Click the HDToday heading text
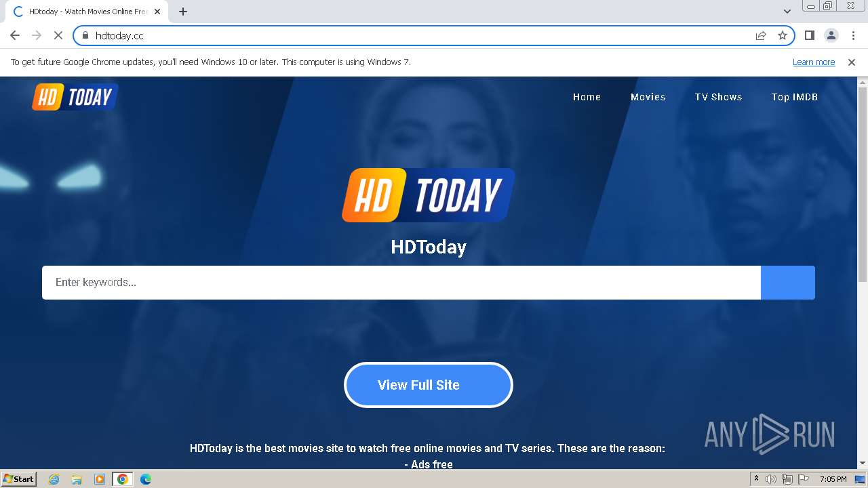The image size is (868, 488). (429, 247)
